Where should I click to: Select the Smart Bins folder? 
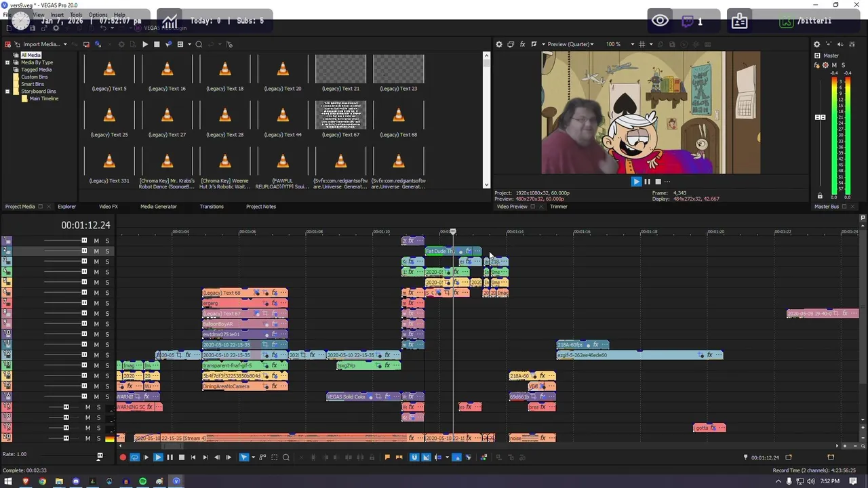(x=33, y=84)
